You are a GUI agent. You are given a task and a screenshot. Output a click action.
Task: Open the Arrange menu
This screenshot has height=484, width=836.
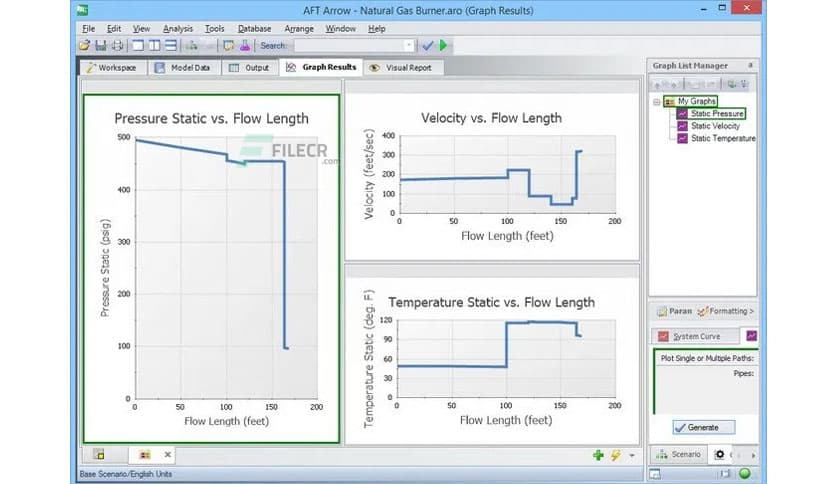pyautogui.click(x=299, y=29)
